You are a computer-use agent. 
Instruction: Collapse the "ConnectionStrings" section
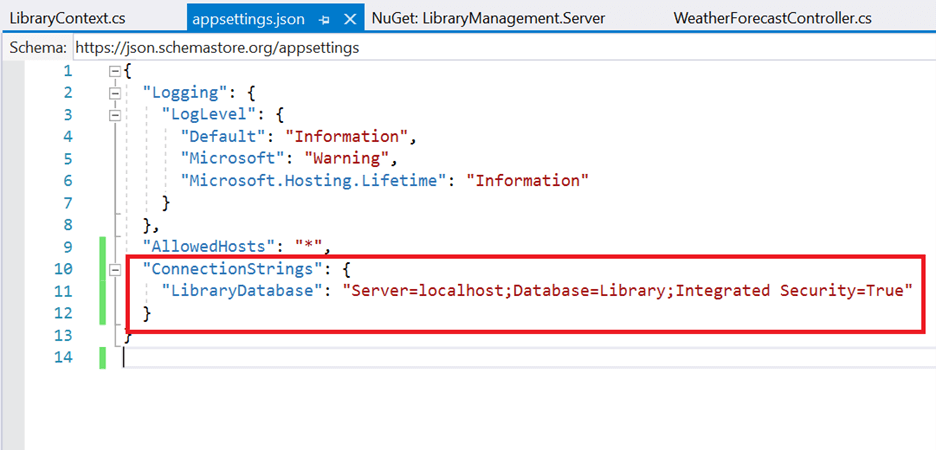[116, 269]
